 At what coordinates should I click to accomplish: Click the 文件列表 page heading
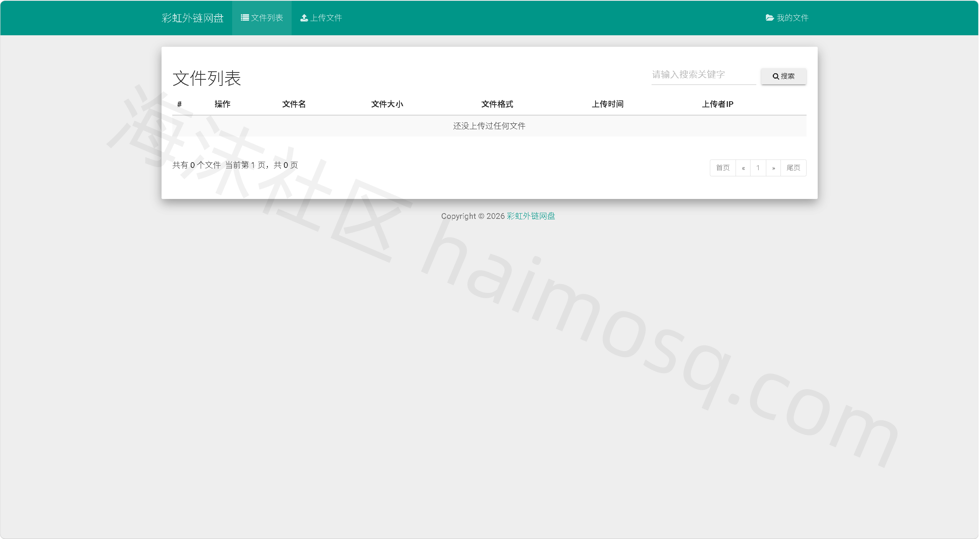[x=207, y=79]
